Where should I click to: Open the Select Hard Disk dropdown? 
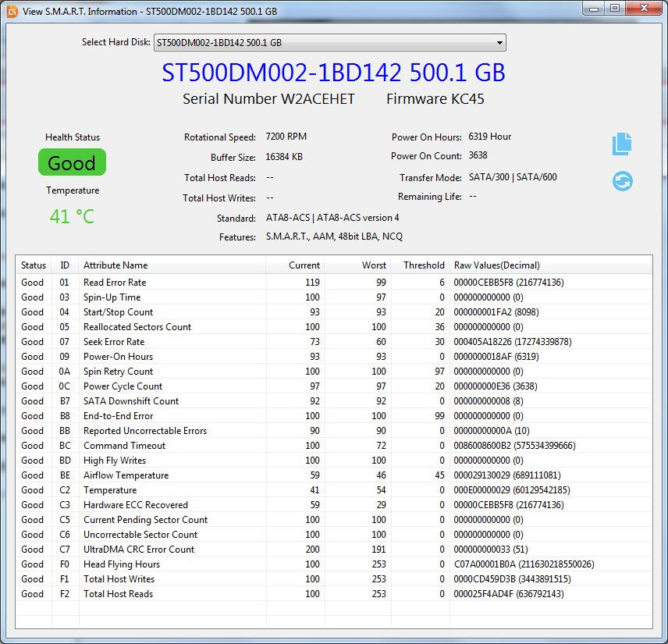(330, 43)
